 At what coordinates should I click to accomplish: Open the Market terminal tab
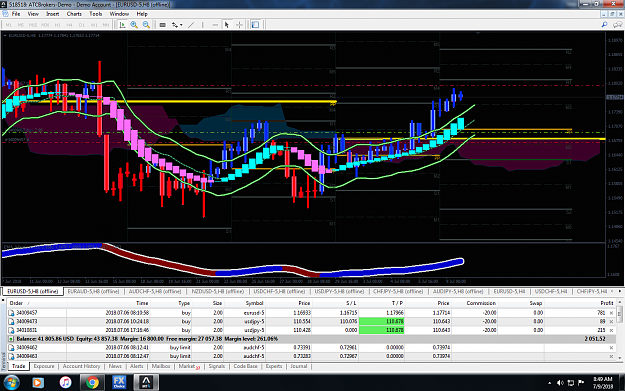click(x=189, y=366)
